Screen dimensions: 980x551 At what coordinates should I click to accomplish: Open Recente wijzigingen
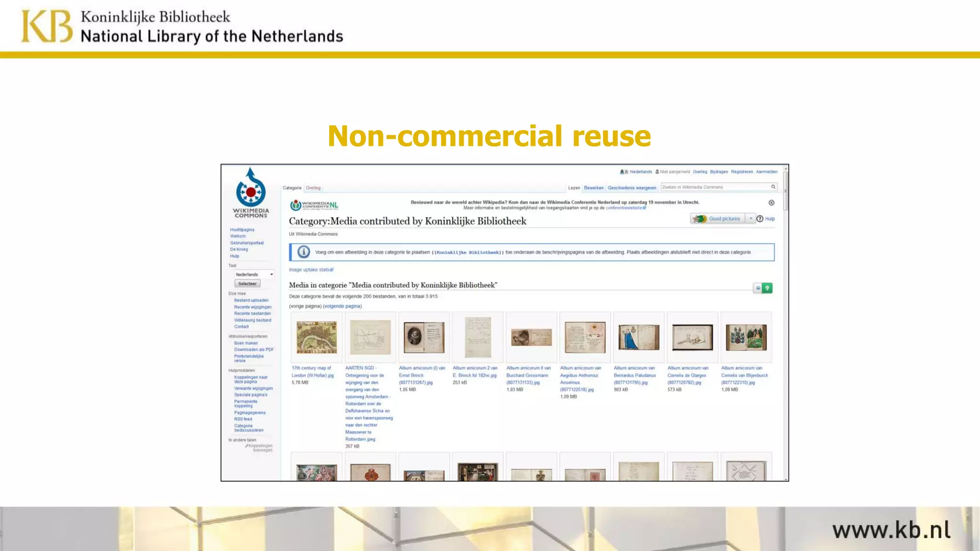(x=253, y=307)
